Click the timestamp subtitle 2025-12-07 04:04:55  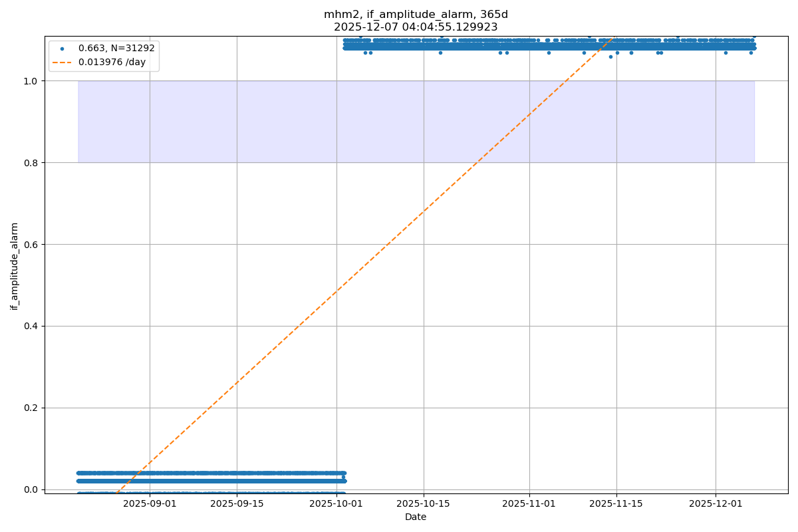[x=416, y=27]
